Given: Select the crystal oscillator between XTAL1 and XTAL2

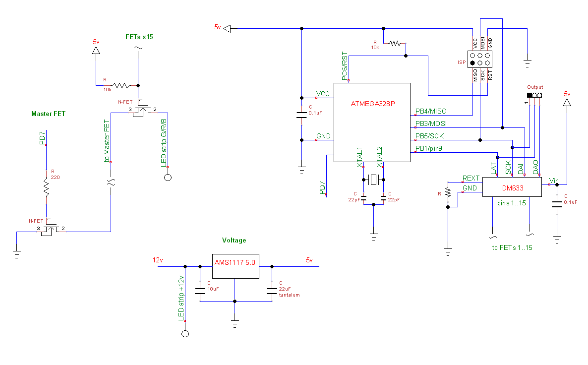Looking at the screenshot, I should coord(373,180).
